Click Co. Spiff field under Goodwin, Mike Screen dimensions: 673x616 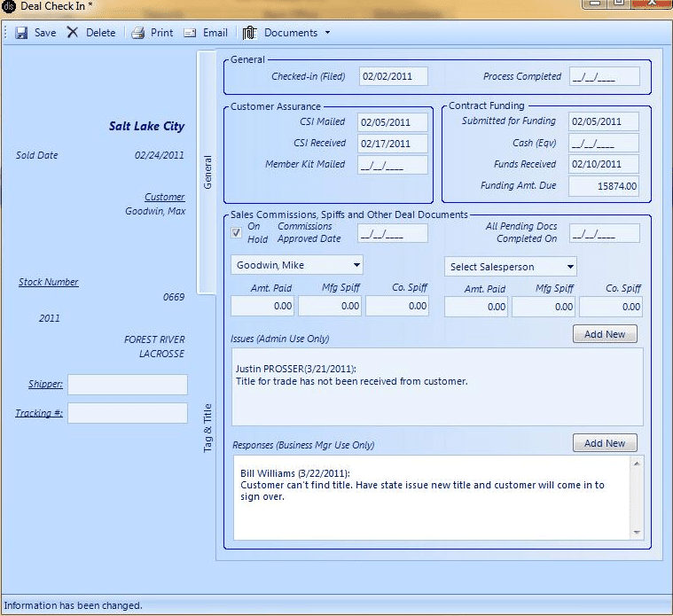point(397,306)
